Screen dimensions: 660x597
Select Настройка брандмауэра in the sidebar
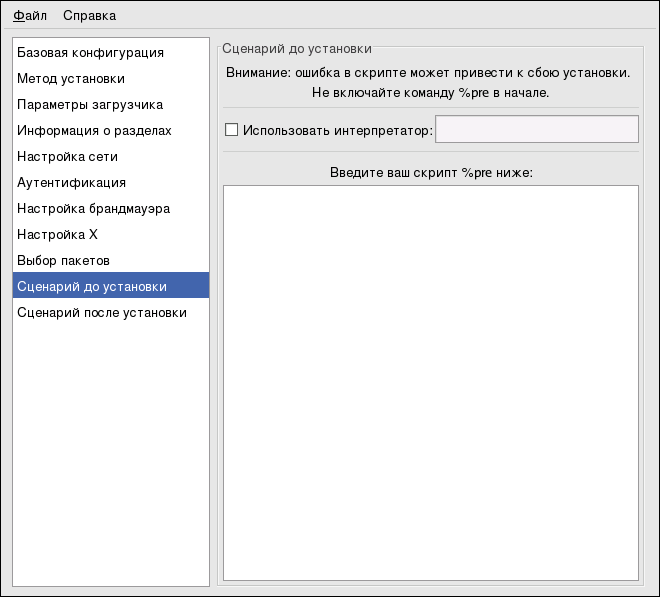pos(93,208)
